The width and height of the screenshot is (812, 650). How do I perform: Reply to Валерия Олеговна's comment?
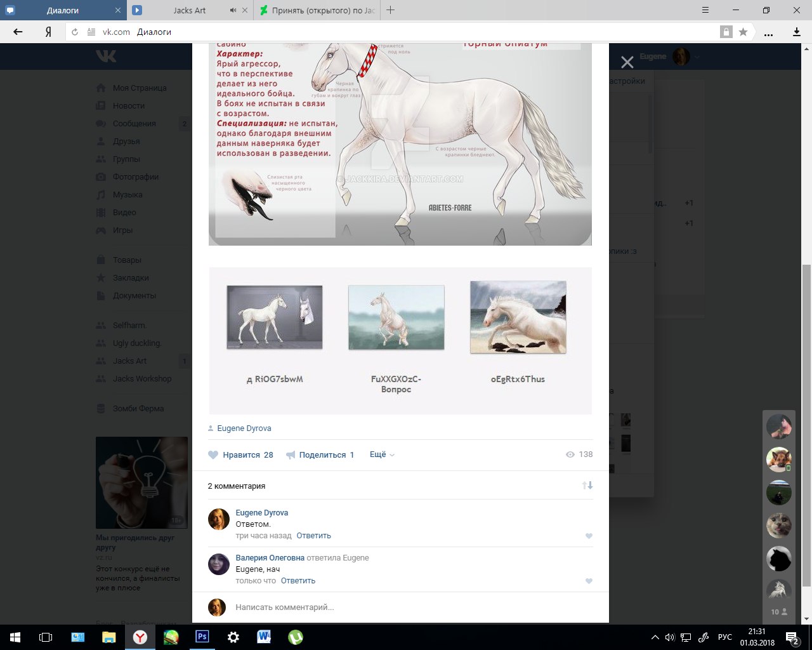[x=298, y=581]
